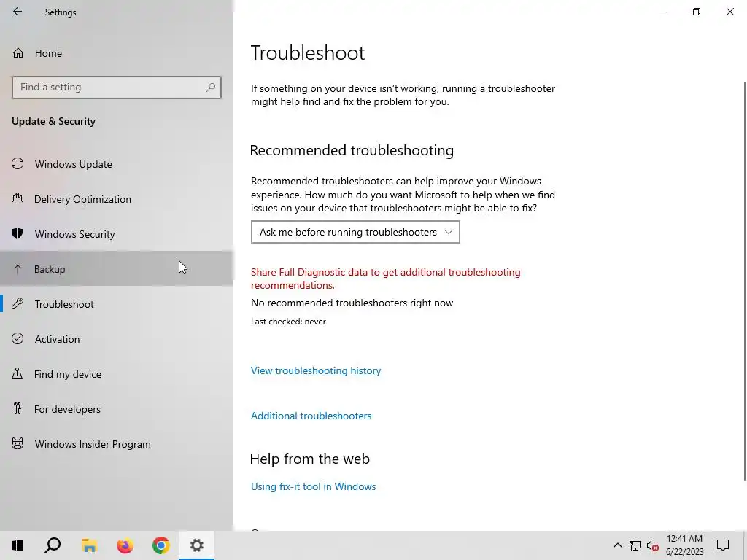Viewport: 747px width, 560px height.
Task: Click the Activation checkmark circle icon
Action: [x=18, y=338]
